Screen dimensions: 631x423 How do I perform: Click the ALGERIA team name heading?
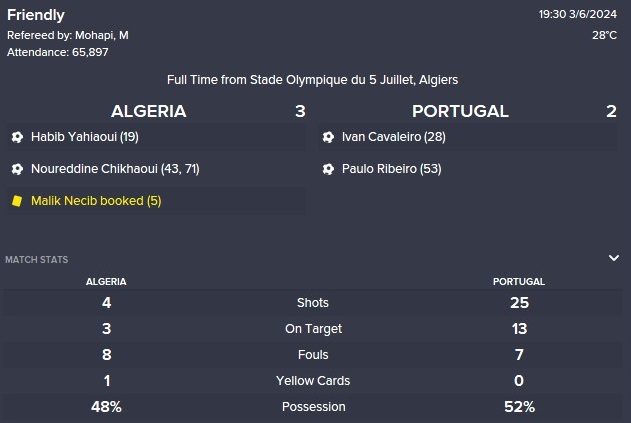click(148, 111)
